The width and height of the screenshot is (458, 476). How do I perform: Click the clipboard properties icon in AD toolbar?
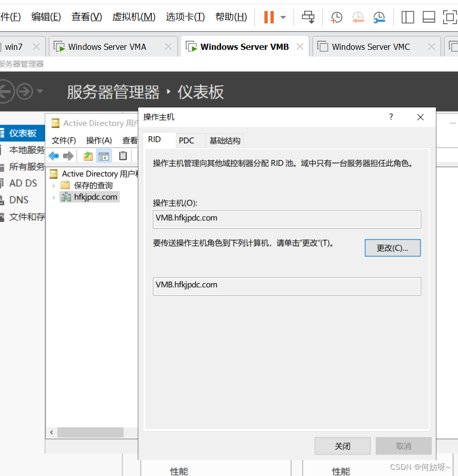point(123,156)
